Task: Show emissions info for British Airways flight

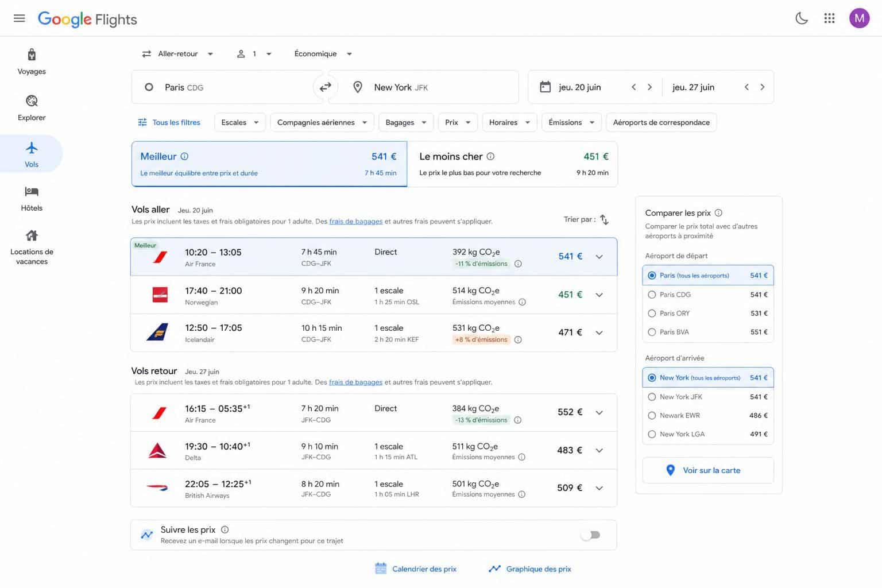Action: click(521, 494)
